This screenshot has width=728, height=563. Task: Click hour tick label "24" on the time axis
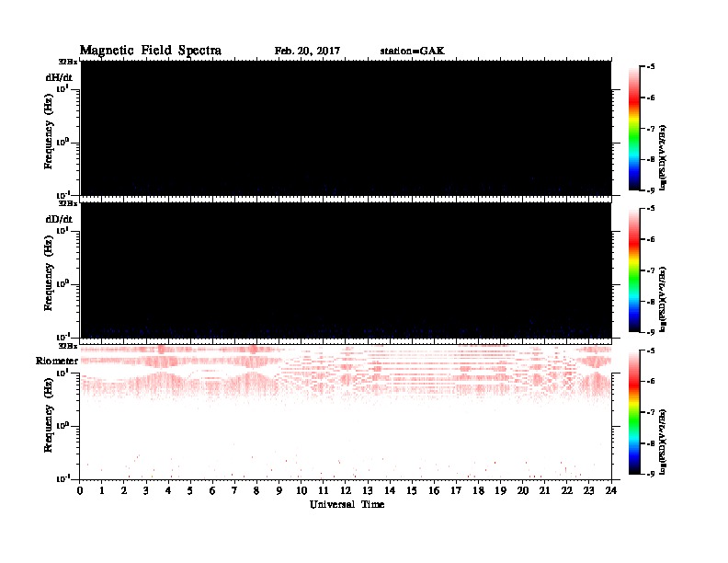611,490
